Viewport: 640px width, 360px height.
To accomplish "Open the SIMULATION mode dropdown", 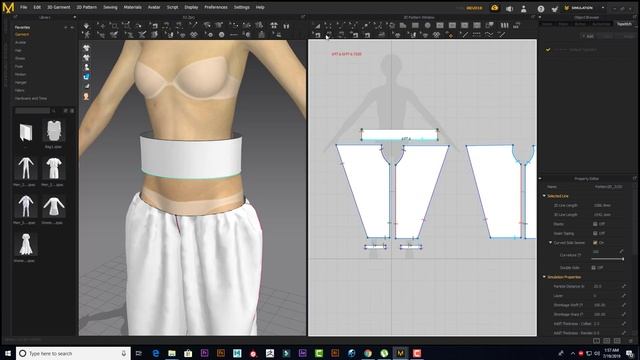I will 603,8.
